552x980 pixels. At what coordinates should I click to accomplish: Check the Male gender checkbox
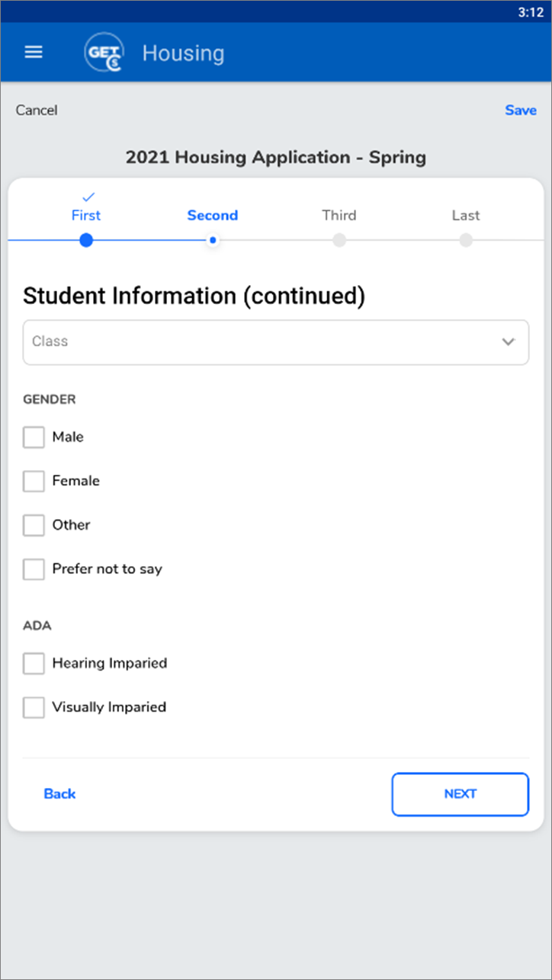[x=34, y=437]
